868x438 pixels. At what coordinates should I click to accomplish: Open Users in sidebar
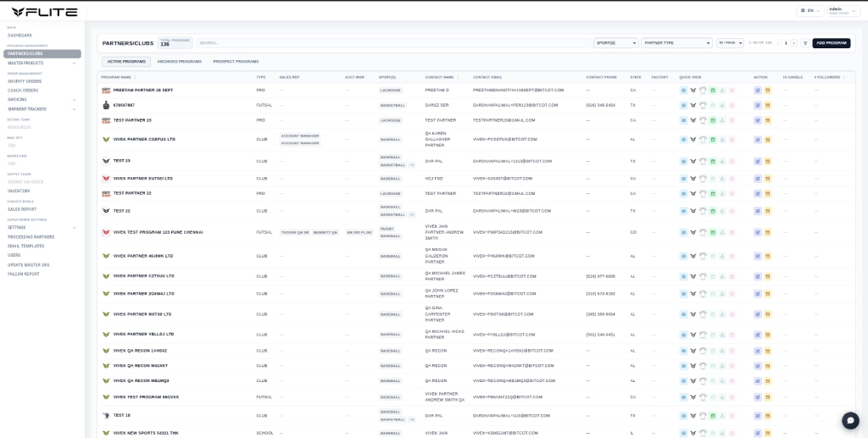click(x=14, y=255)
